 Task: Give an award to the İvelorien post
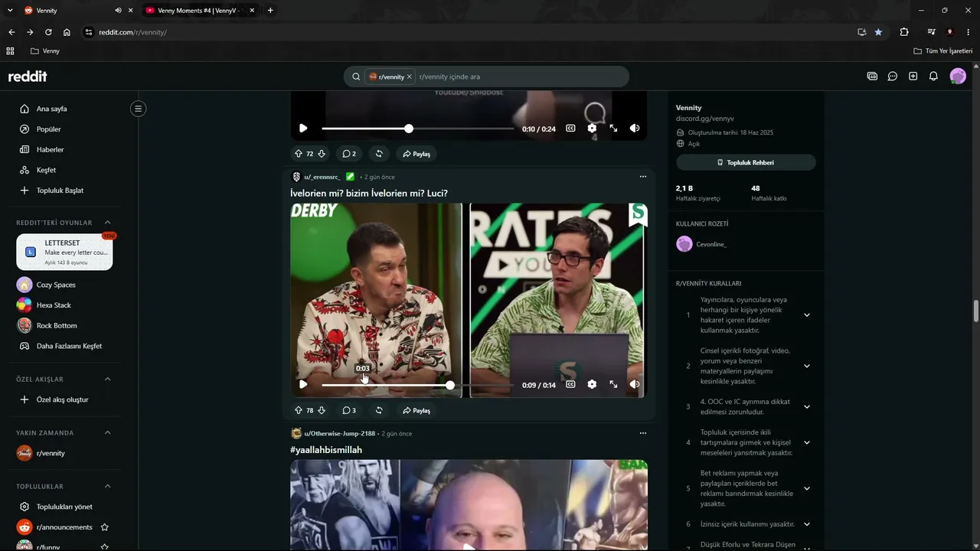tap(378, 410)
